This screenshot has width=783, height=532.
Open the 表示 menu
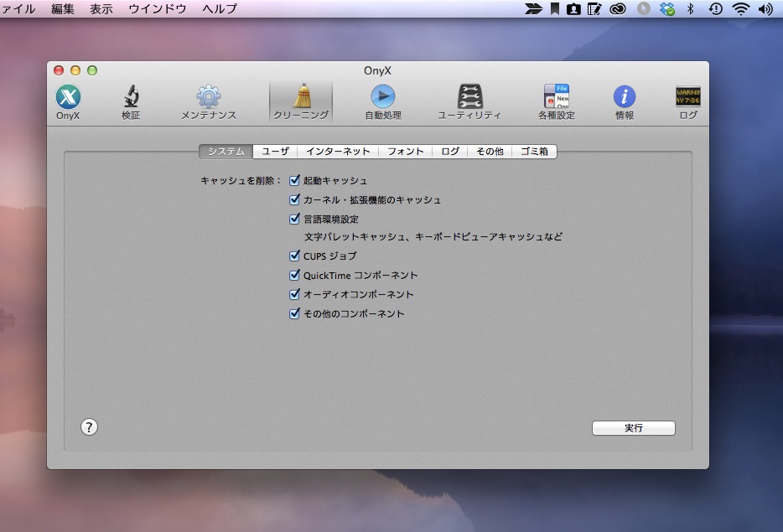[101, 8]
